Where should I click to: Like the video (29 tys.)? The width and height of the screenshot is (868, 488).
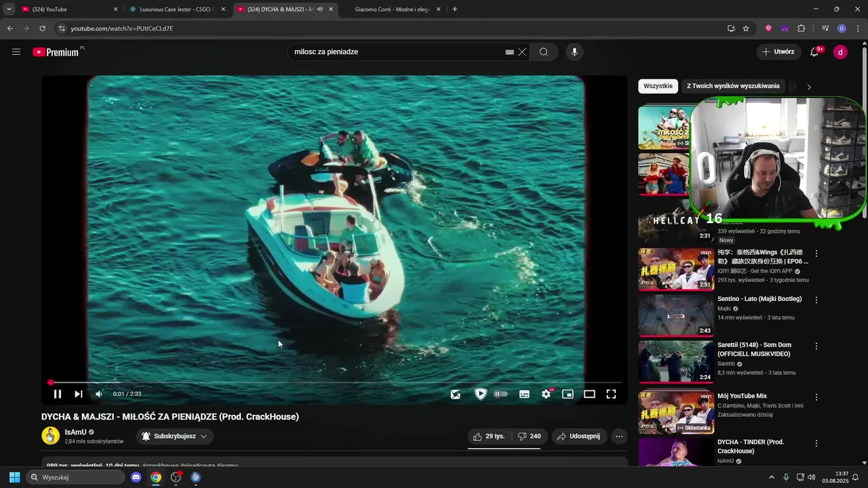click(x=489, y=436)
